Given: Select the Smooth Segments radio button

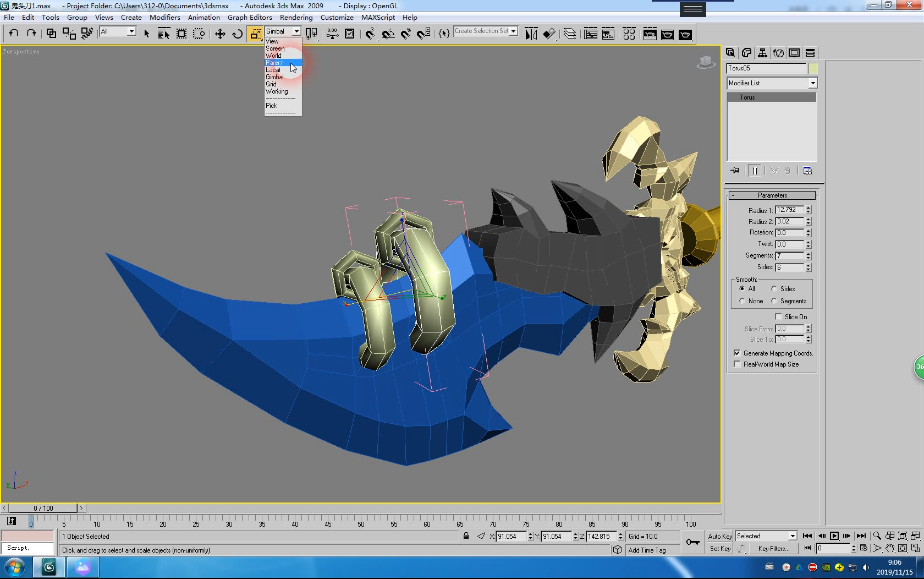Looking at the screenshot, I should tap(774, 301).
